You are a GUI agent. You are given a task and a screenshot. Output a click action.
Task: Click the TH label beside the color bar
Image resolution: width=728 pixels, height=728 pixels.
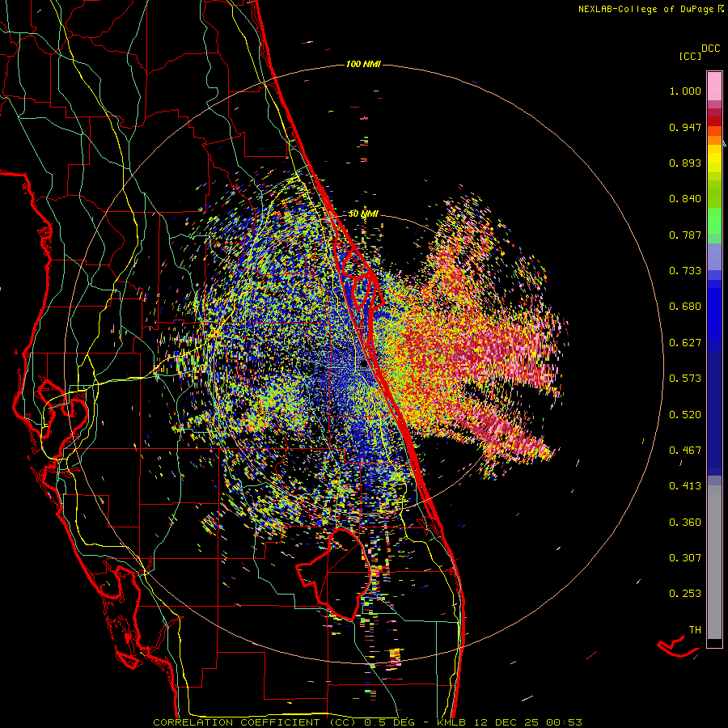pos(695,630)
